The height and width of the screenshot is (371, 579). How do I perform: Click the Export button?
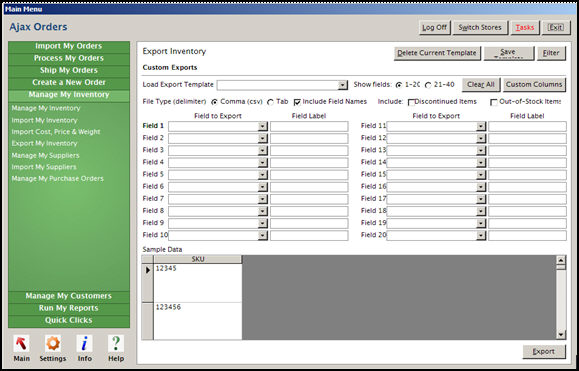(544, 351)
